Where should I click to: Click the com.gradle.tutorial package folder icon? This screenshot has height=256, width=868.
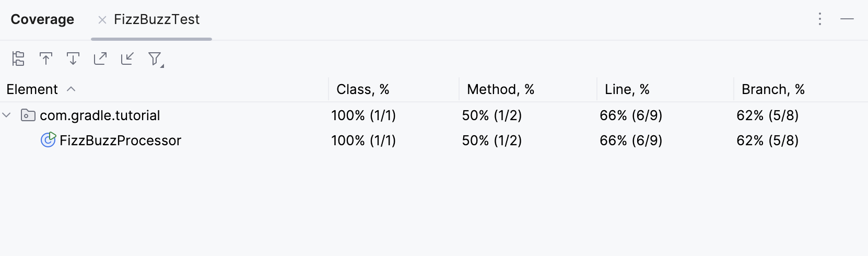click(x=28, y=115)
